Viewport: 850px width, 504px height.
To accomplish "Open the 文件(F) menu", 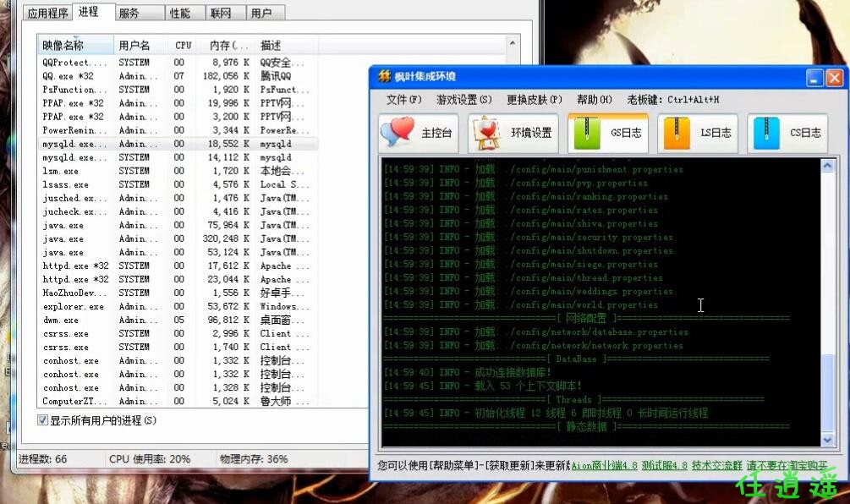I will [x=403, y=100].
